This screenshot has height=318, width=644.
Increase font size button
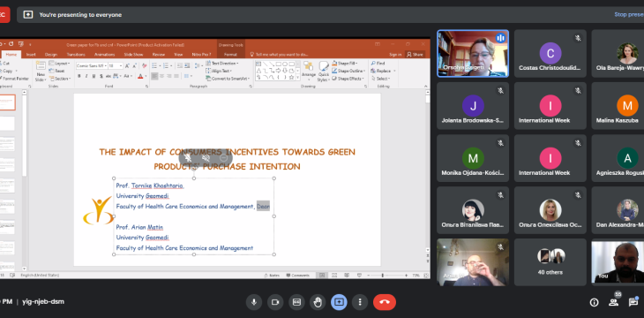127,66
